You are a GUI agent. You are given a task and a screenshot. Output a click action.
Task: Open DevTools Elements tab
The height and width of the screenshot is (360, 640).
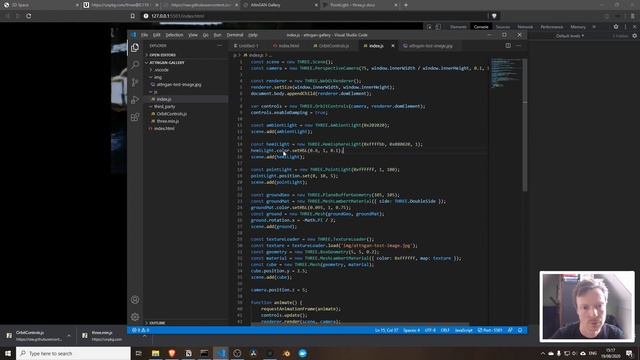pyautogui.click(x=458, y=27)
